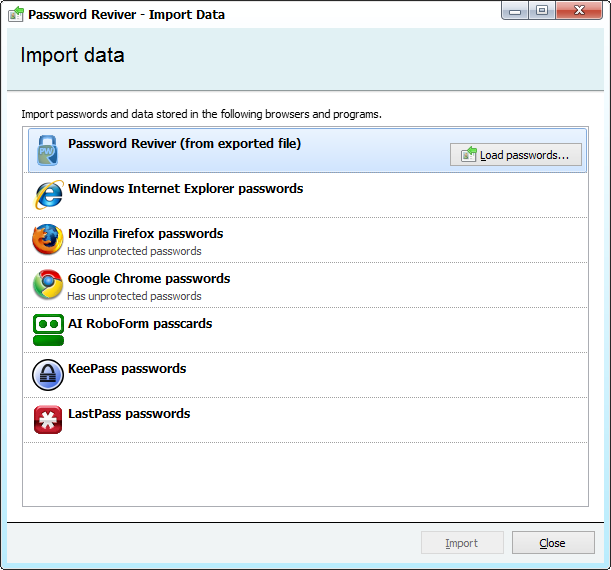Click 'Has unprotected passwords' under Chrome

click(x=134, y=296)
